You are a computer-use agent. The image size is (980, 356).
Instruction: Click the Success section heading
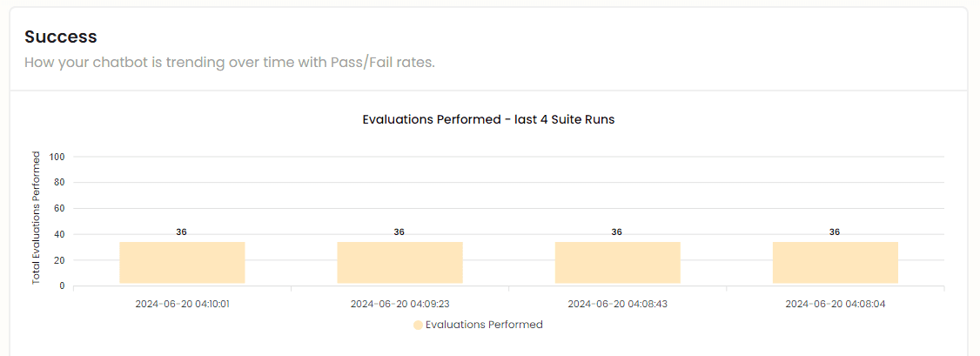pyautogui.click(x=61, y=37)
